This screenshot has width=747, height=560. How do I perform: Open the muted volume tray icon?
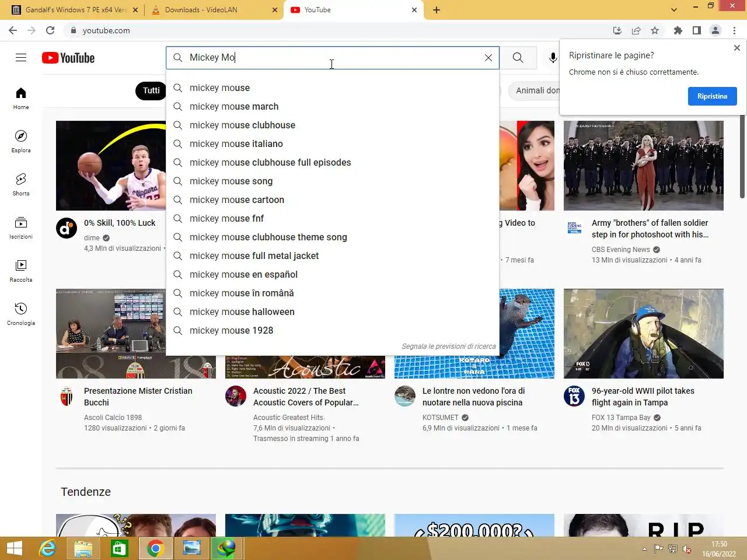pos(687,549)
